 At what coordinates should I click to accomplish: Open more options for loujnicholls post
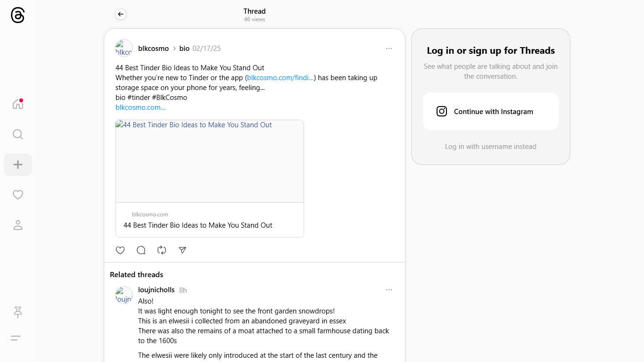(388, 290)
